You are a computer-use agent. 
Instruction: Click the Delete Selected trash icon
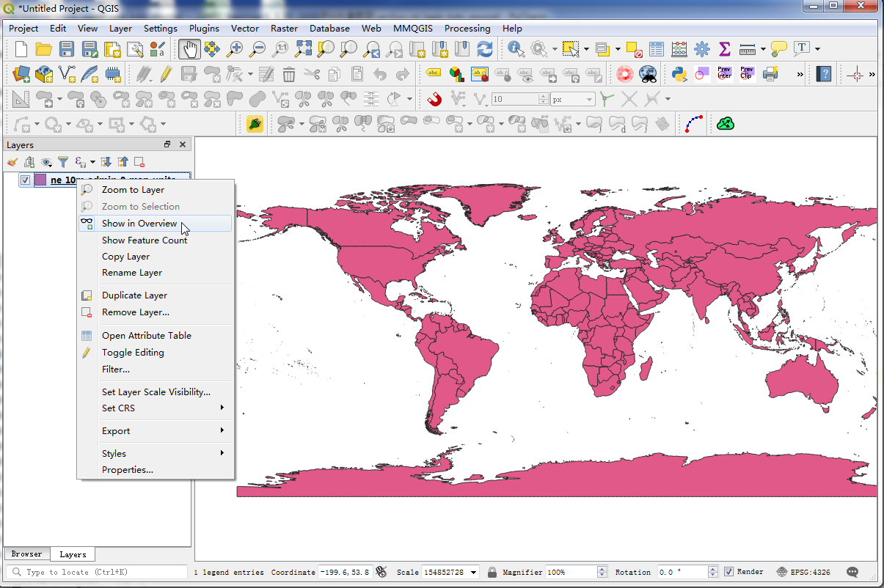289,73
